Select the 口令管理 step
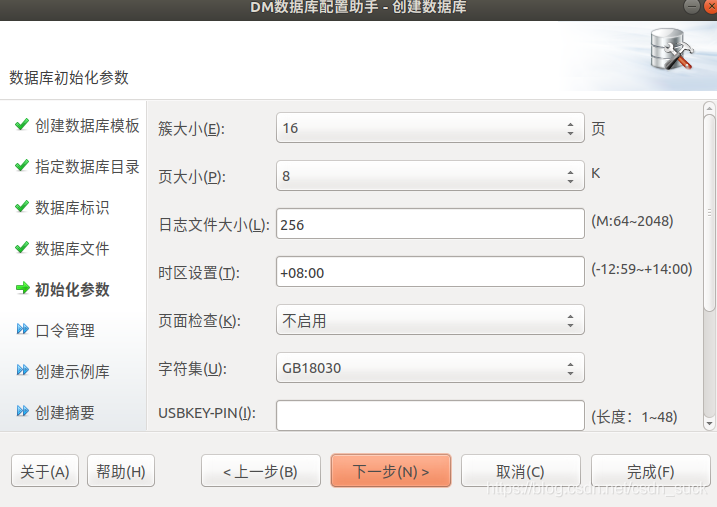The height and width of the screenshot is (507, 717). (65, 331)
